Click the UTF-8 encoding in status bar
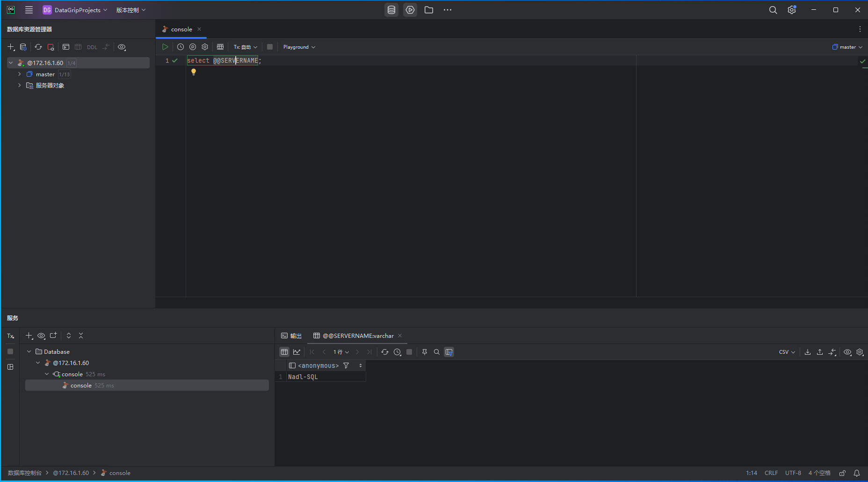Screen dimensions: 868x482 tap(793, 473)
